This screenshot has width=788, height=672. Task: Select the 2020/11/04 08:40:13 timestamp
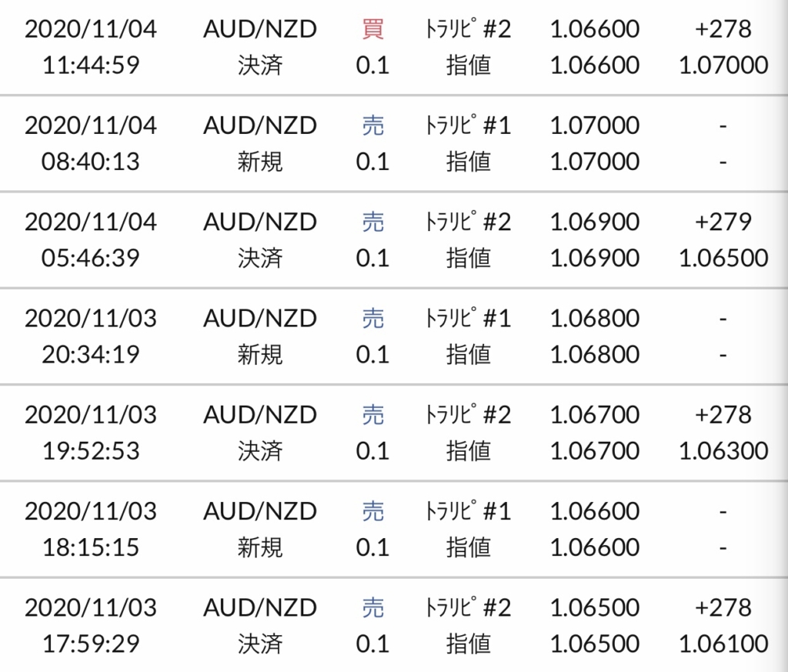click(x=91, y=143)
